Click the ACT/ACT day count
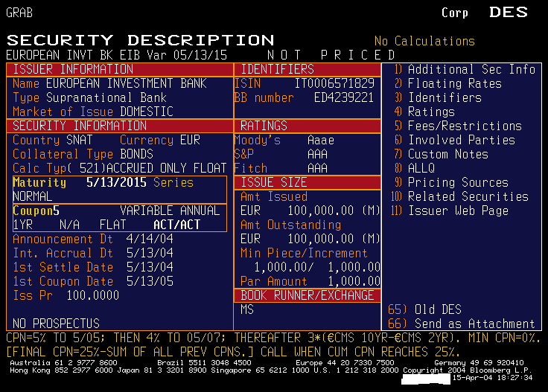The height and width of the screenshot is (392, 548). (177, 225)
